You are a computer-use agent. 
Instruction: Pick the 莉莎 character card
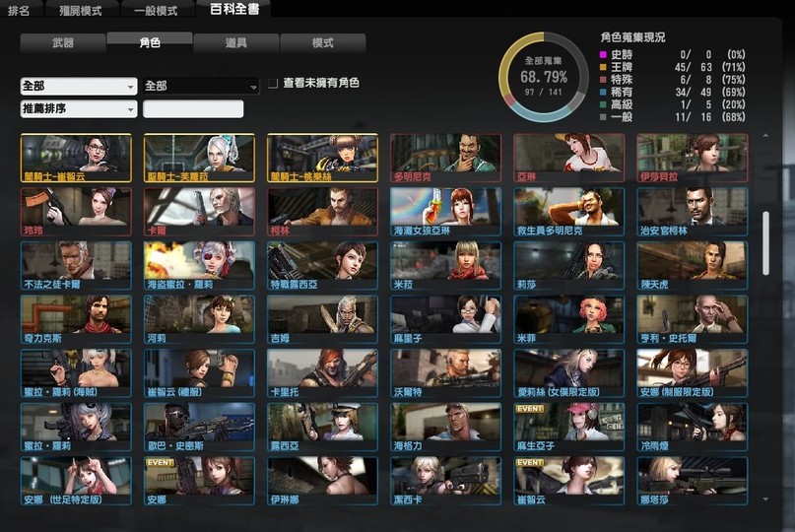568,265
